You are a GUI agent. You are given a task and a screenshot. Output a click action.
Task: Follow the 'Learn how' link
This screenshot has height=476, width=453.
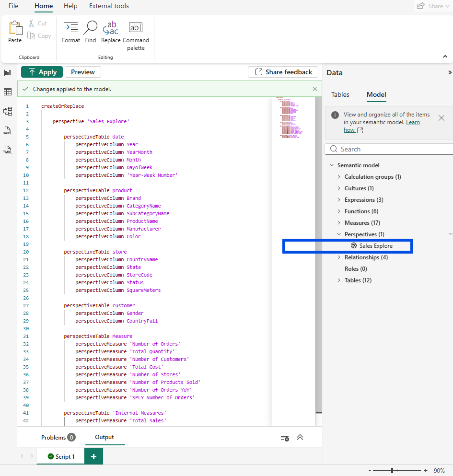pyautogui.click(x=382, y=126)
